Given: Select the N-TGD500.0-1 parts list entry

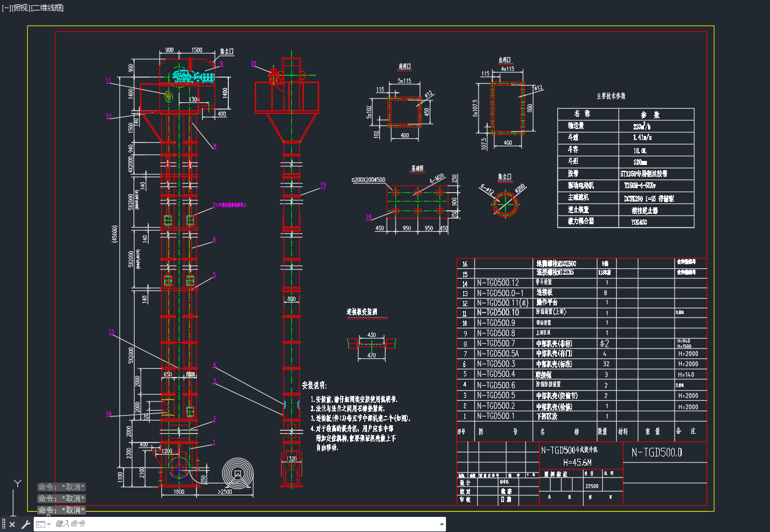Looking at the screenshot, I should (x=500, y=293).
